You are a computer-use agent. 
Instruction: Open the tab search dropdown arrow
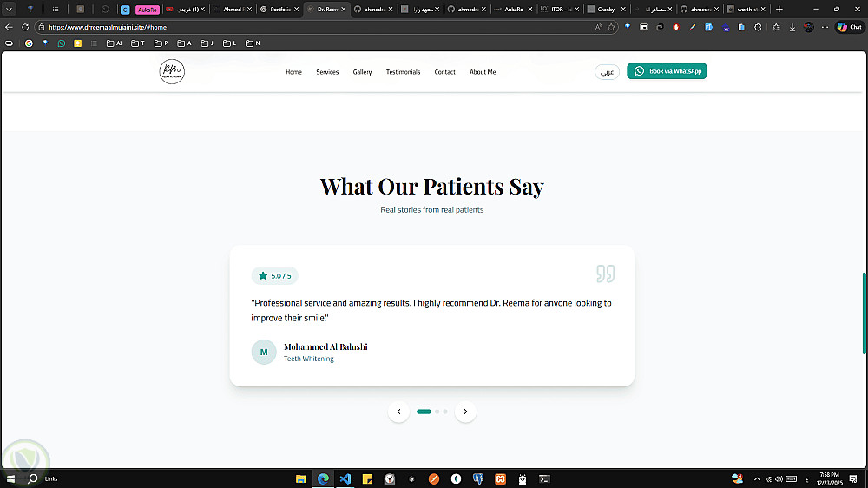pos(10,10)
